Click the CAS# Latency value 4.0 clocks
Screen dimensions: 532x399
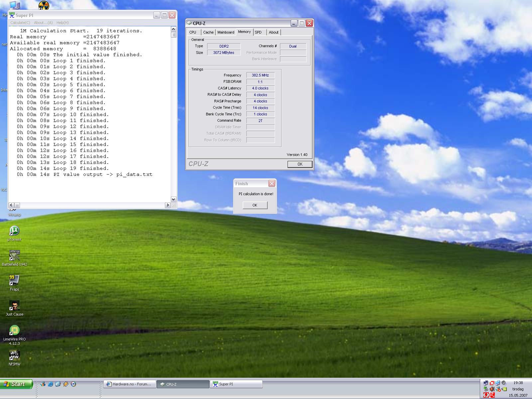pyautogui.click(x=260, y=88)
